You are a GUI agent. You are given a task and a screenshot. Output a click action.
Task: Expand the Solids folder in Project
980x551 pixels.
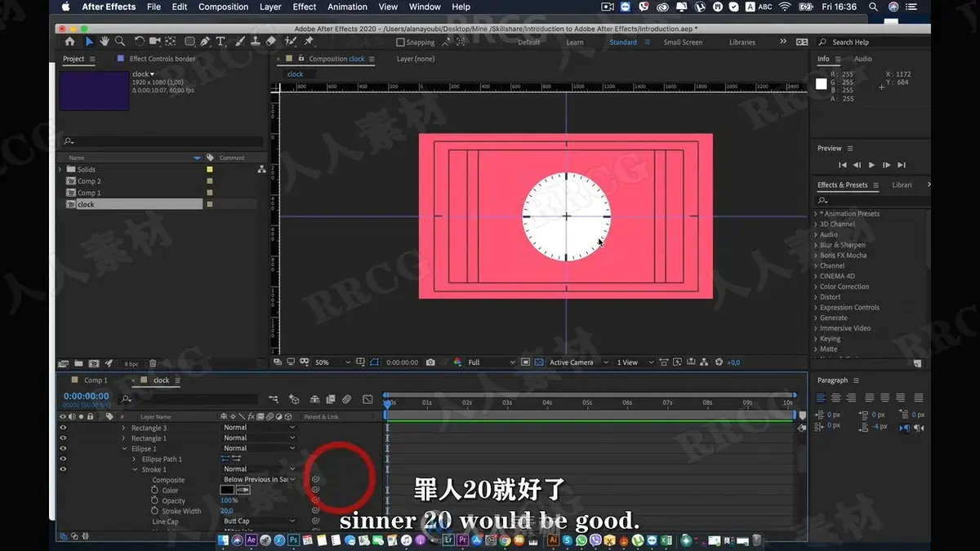coord(60,169)
